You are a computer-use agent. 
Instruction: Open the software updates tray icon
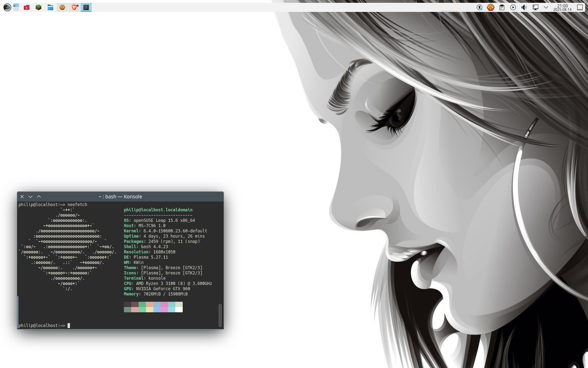[479, 7]
